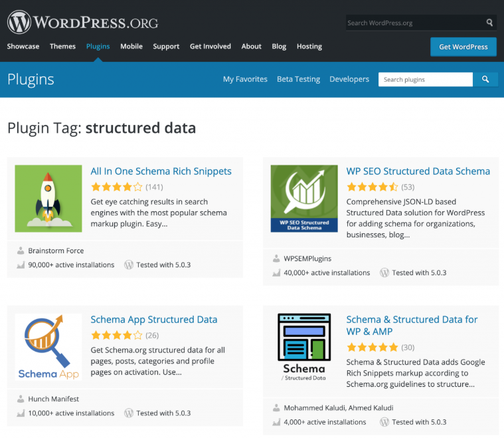Click the (53) rating count

[x=408, y=187]
